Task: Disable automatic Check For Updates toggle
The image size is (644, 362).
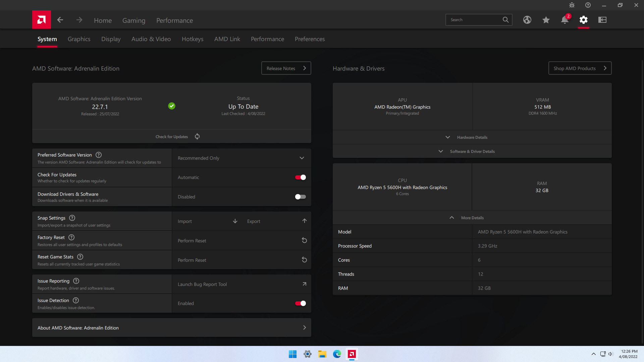Action: pyautogui.click(x=301, y=177)
